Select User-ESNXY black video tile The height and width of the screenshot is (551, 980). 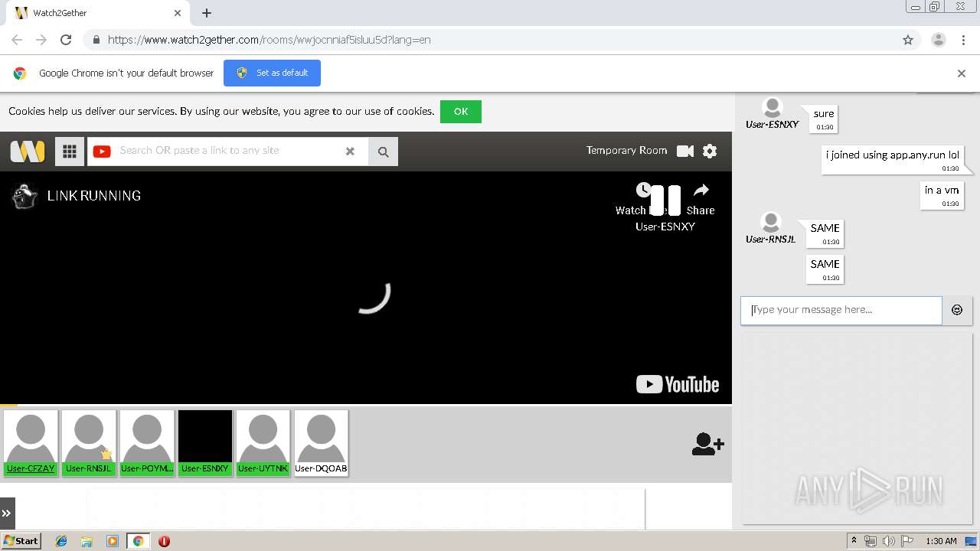[205, 443]
